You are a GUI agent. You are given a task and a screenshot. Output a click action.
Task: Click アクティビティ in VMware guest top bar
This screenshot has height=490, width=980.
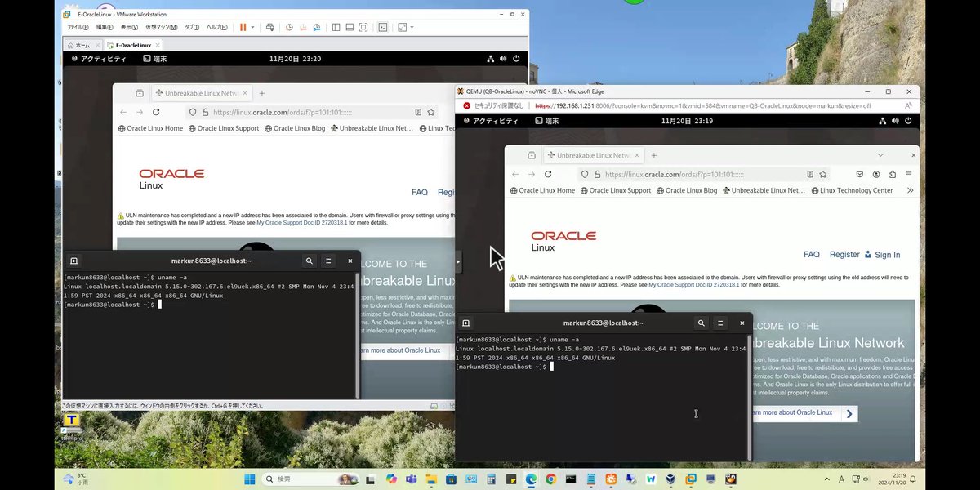[x=99, y=59]
